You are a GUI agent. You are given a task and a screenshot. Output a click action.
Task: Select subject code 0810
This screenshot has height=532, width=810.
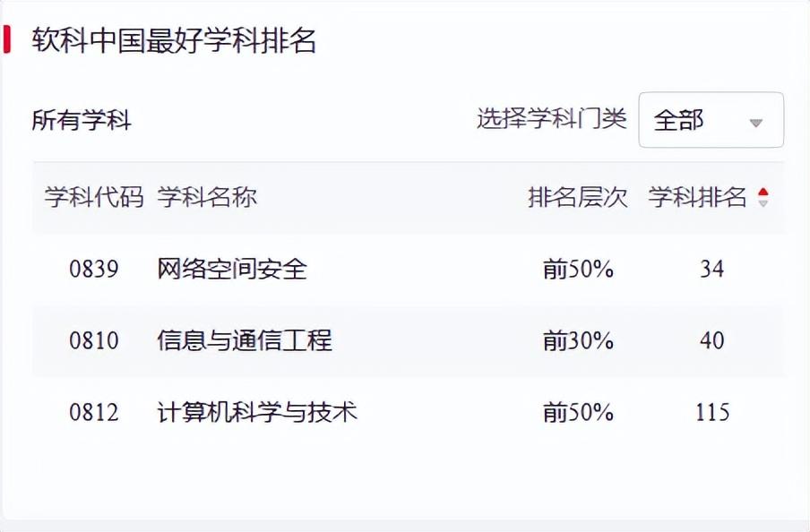94,340
